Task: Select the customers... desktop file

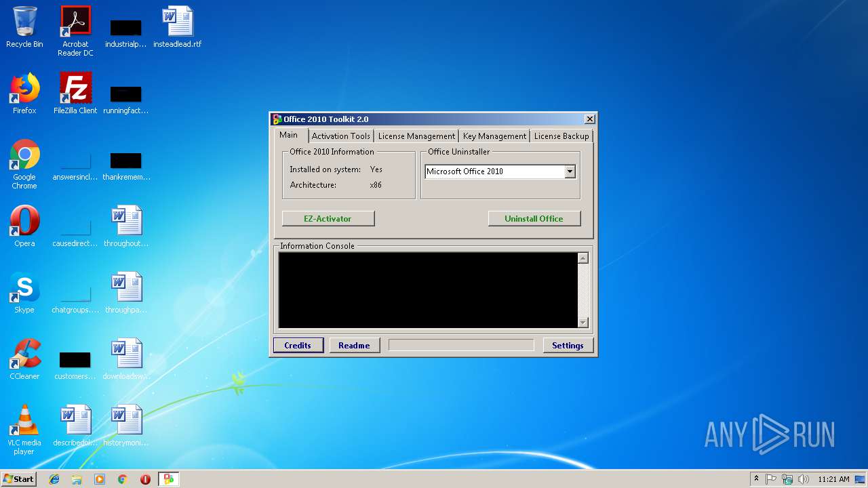Action: click(75, 363)
